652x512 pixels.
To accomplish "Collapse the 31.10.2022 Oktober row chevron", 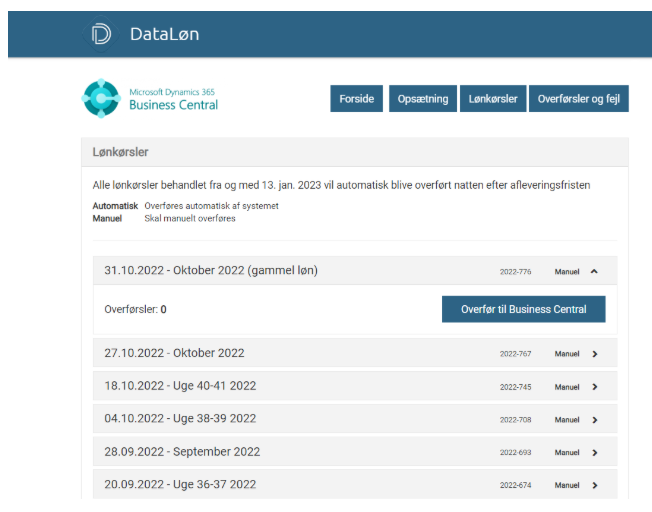I will click(594, 271).
